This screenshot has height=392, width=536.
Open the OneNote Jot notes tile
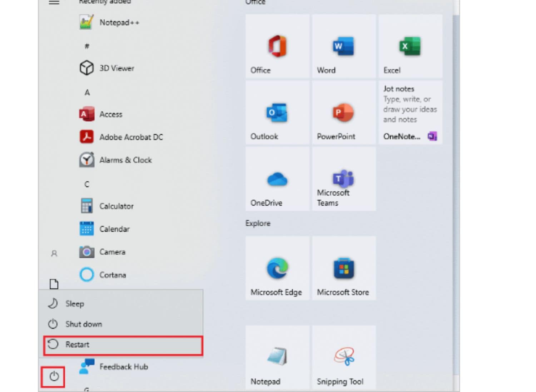coord(410,112)
